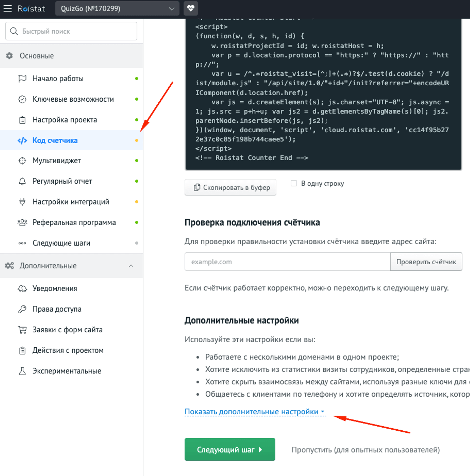The width and height of the screenshot is (470, 476).
Task: Click the crosshair icon for Мультивиджет
Action: (x=22, y=161)
